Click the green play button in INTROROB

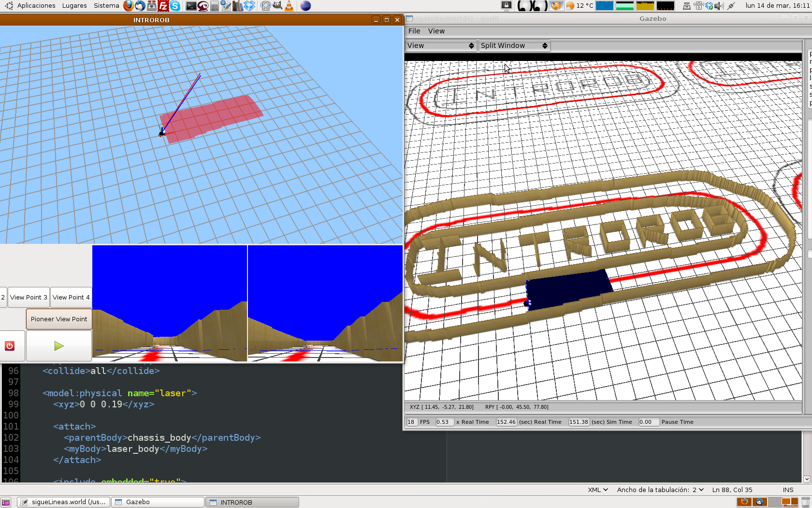tap(59, 346)
